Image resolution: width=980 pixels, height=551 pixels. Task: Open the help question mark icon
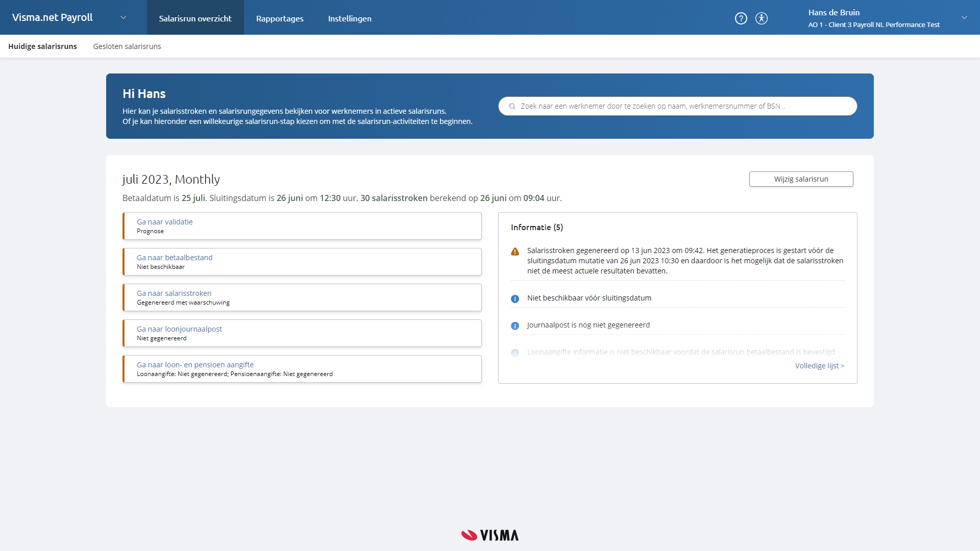741,18
